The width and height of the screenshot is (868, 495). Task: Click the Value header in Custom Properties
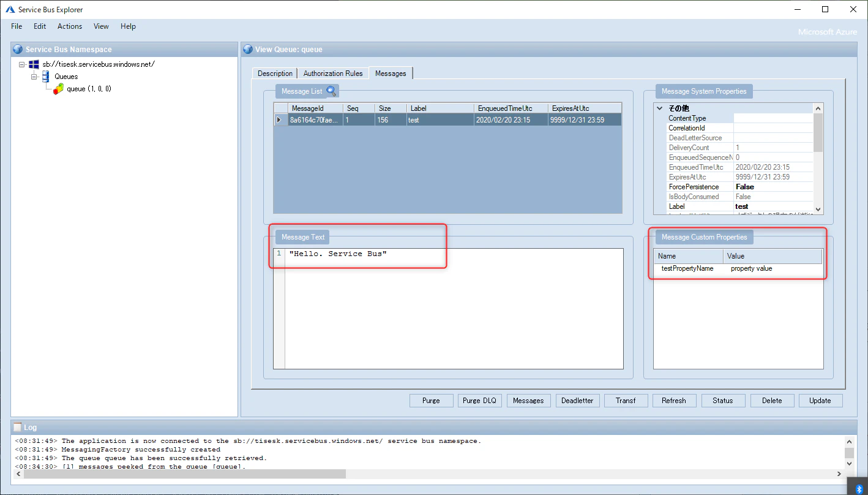tap(773, 256)
